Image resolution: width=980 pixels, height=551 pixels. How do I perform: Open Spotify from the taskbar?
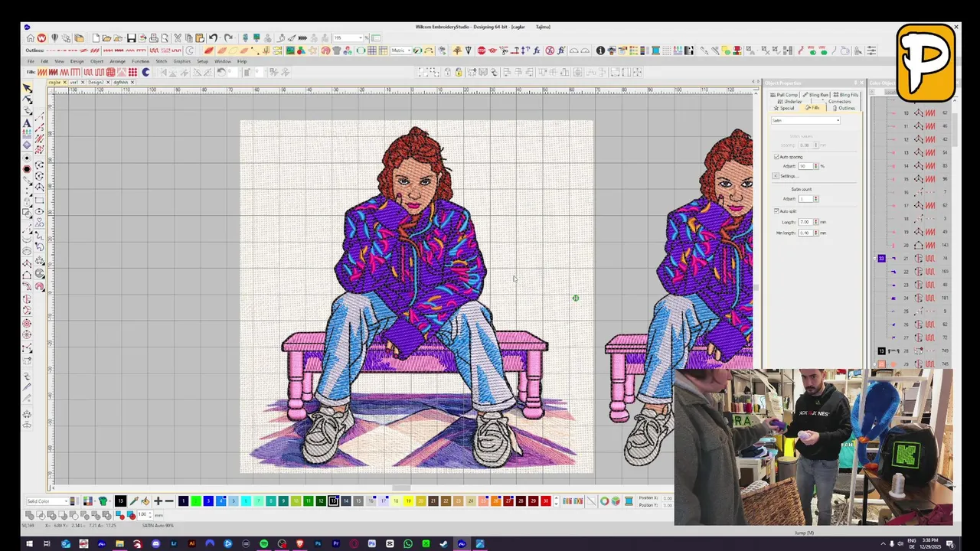263,544
